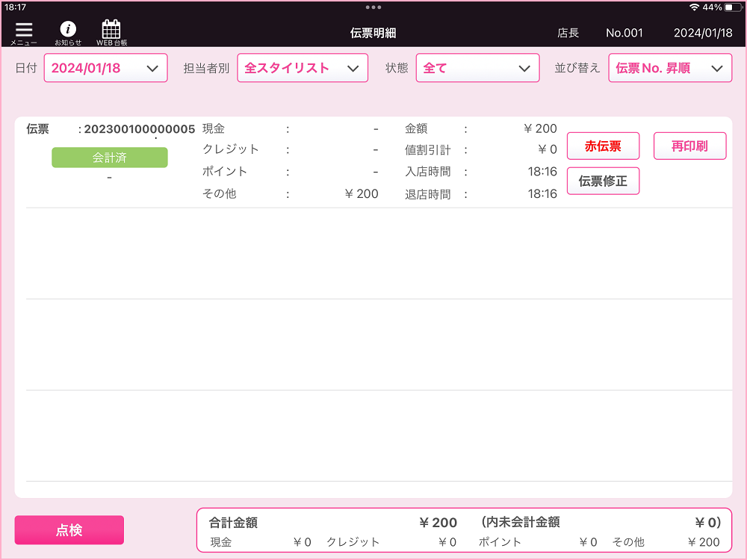
Task: Select slip number 202300100000005
Action: (x=139, y=129)
